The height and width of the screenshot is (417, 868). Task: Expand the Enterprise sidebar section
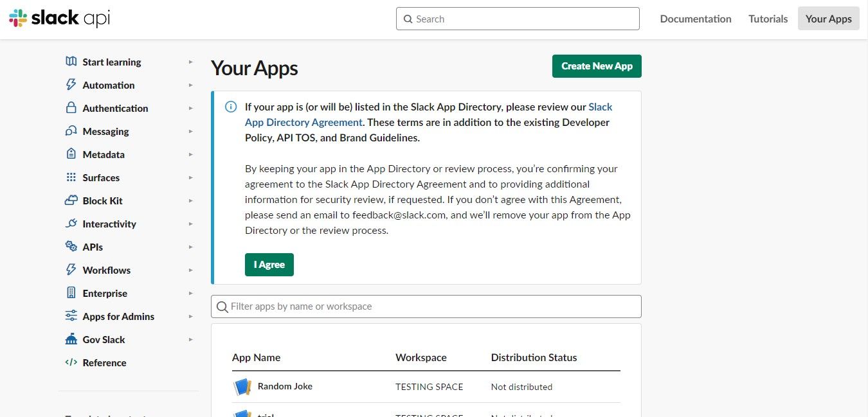point(190,293)
